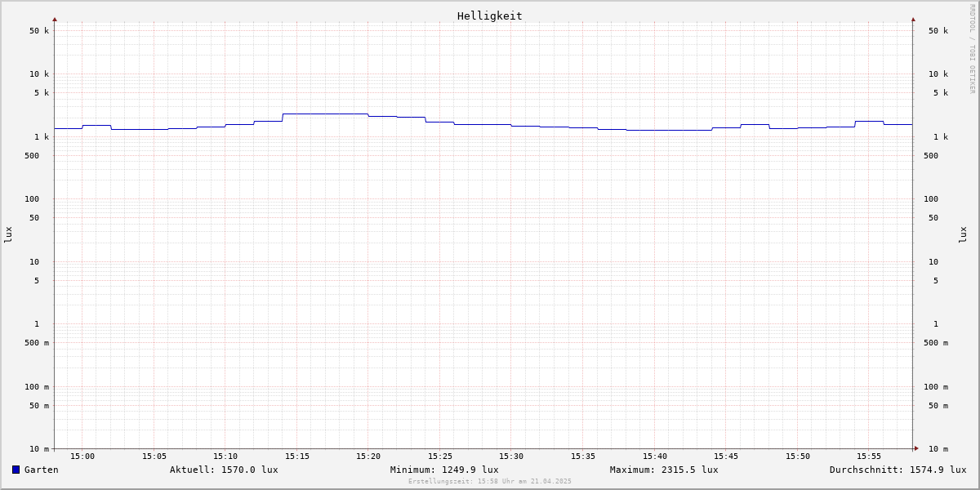The width and height of the screenshot is (980, 490).
Task: Click the Maximum: 2315.5 lux value
Action: (664, 470)
